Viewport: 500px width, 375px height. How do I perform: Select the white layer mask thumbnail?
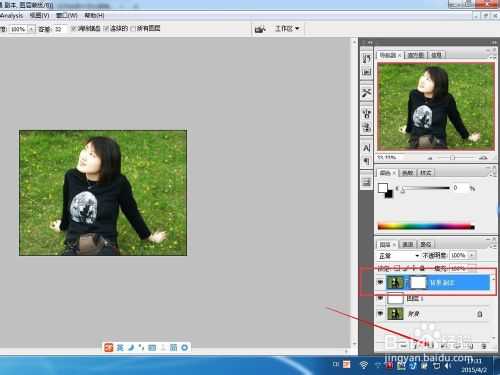pyautogui.click(x=418, y=283)
